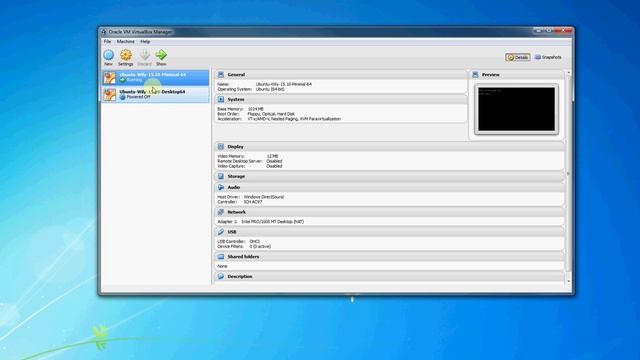
Task: Click 'Disabled' beside Remote Desktop Server
Action: (274, 161)
